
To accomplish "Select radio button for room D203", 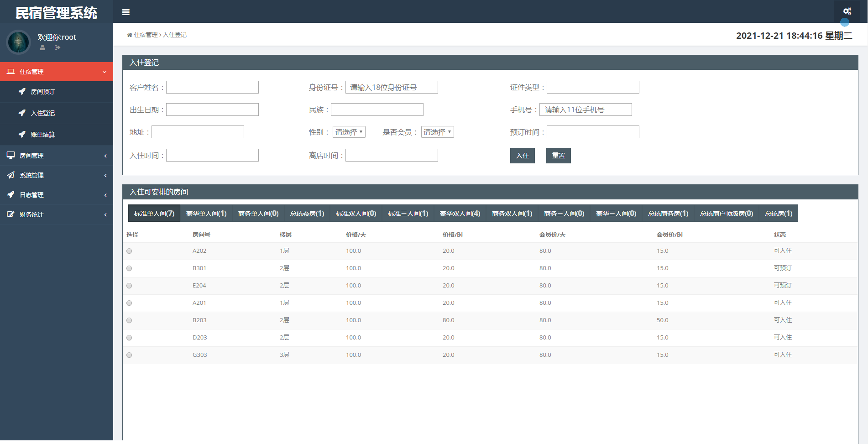I will pyautogui.click(x=129, y=338).
